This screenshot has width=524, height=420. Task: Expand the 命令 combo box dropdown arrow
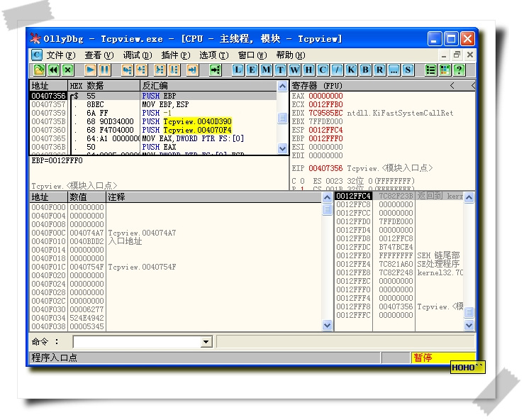coord(206,342)
